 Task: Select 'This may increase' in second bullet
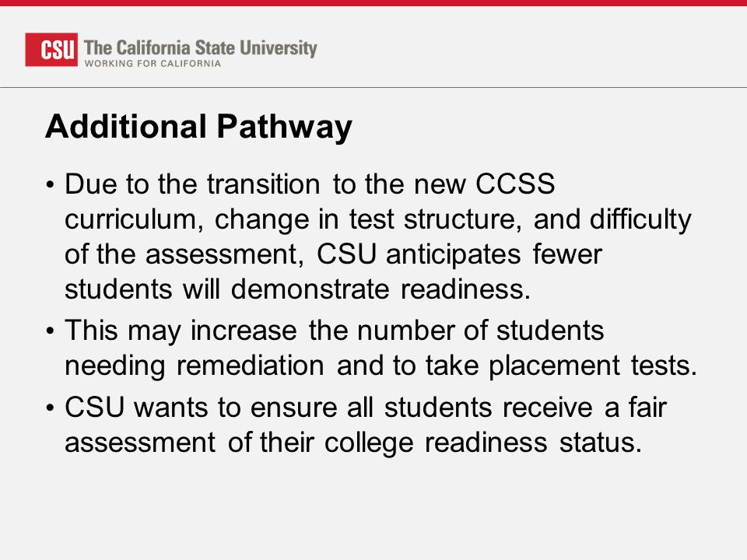click(x=181, y=331)
